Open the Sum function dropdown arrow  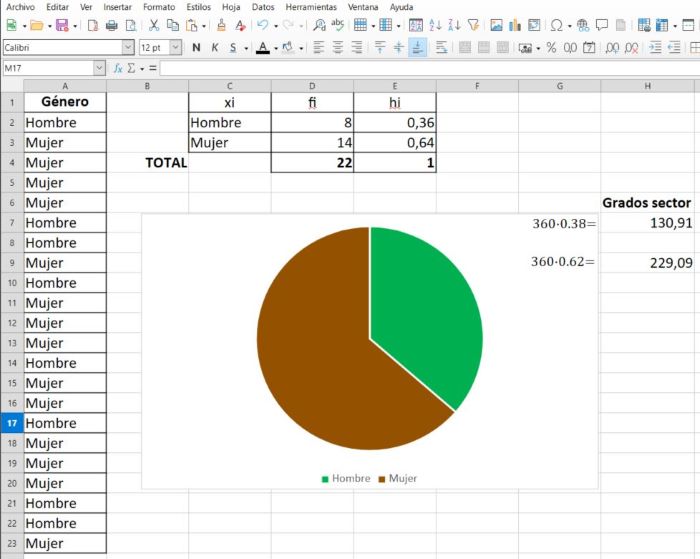[142, 69]
